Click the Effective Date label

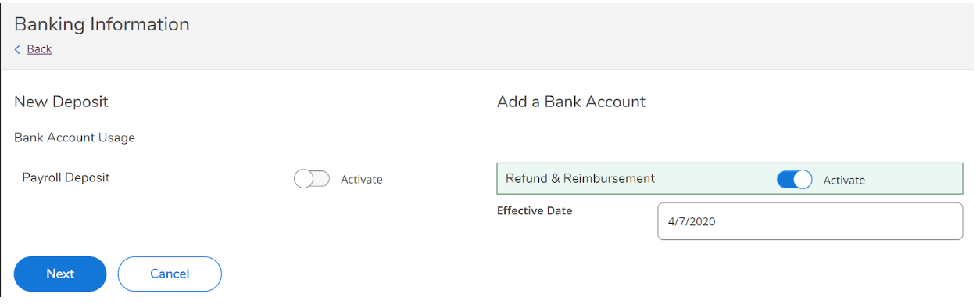tap(535, 211)
